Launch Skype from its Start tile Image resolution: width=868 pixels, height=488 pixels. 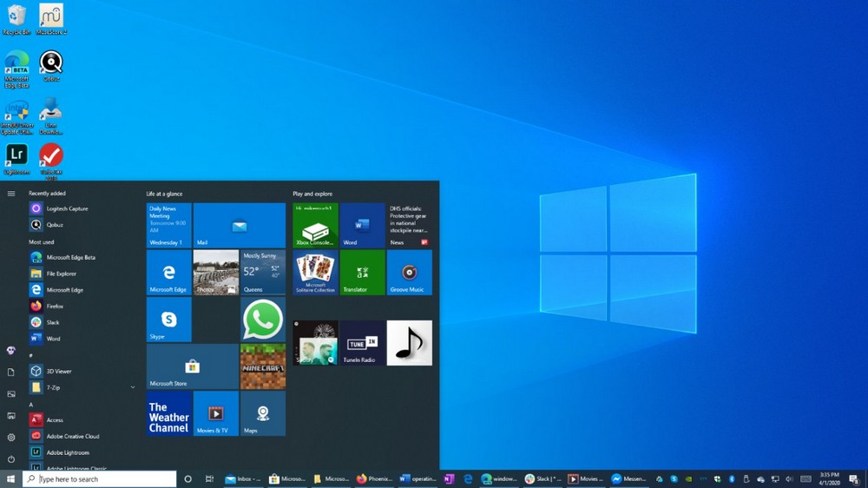click(169, 320)
